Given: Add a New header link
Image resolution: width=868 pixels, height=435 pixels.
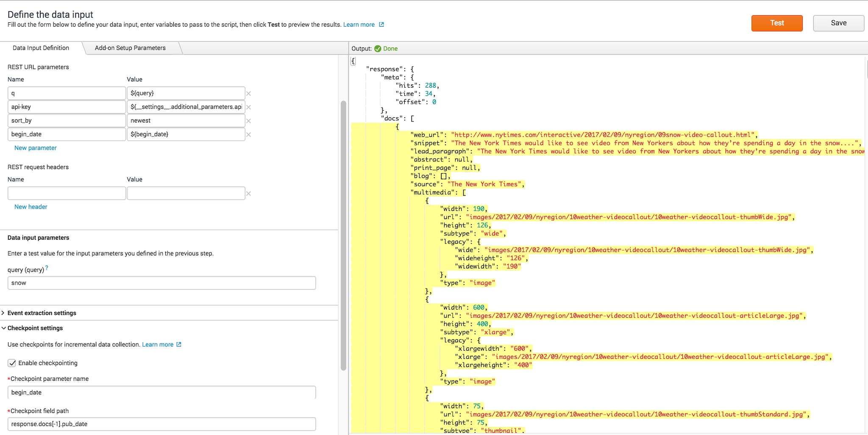Looking at the screenshot, I should pyautogui.click(x=31, y=207).
